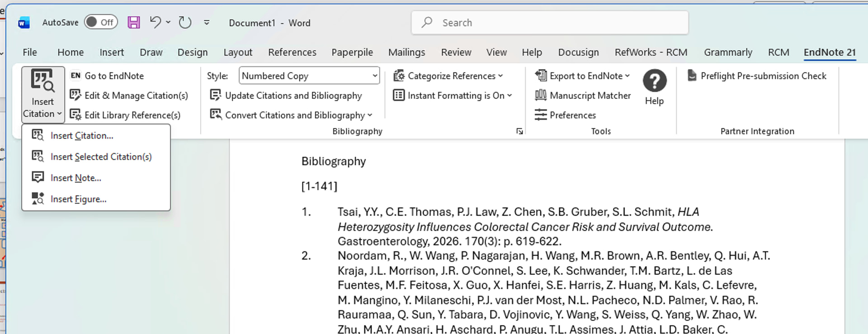Click in the Search box
The width and height of the screenshot is (868, 334).
pos(549,23)
